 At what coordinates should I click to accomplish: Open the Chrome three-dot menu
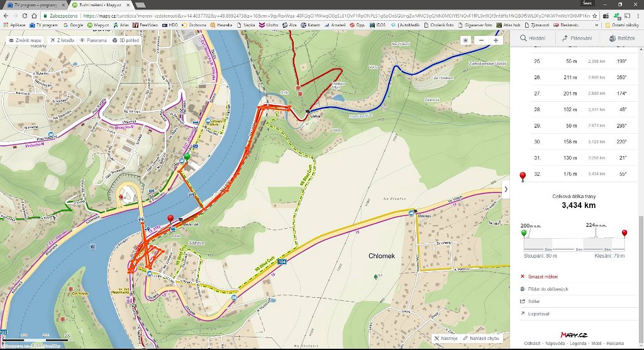click(x=638, y=16)
